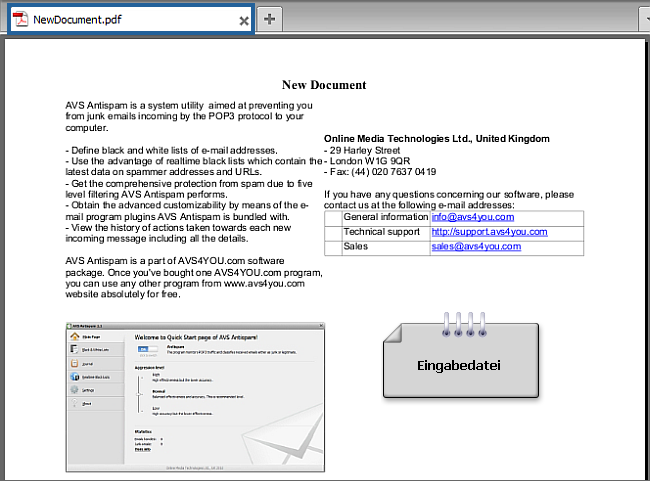Open the sales@avs4you.com email link
Image resolution: width=650 pixels, height=481 pixels.
click(x=476, y=246)
